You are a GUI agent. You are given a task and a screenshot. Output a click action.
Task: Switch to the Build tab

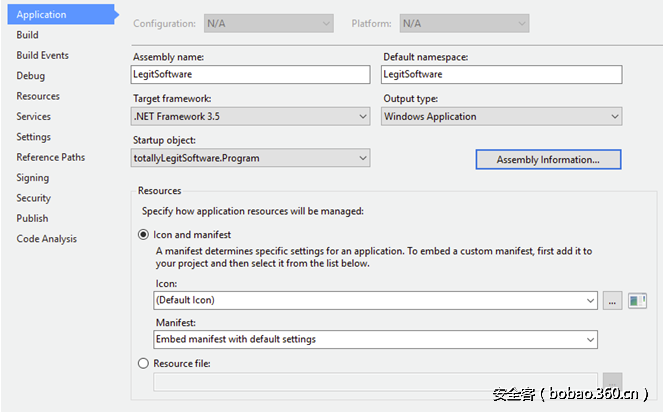[x=28, y=35]
